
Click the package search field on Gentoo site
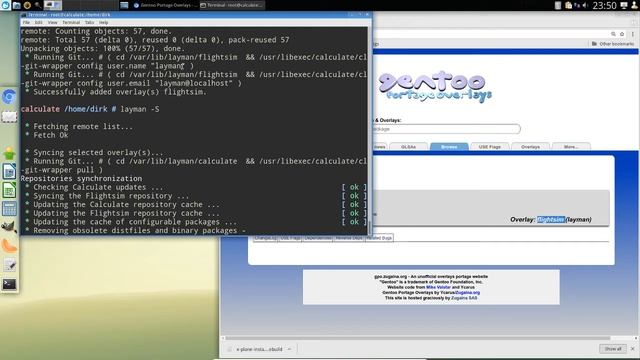(x=447, y=129)
